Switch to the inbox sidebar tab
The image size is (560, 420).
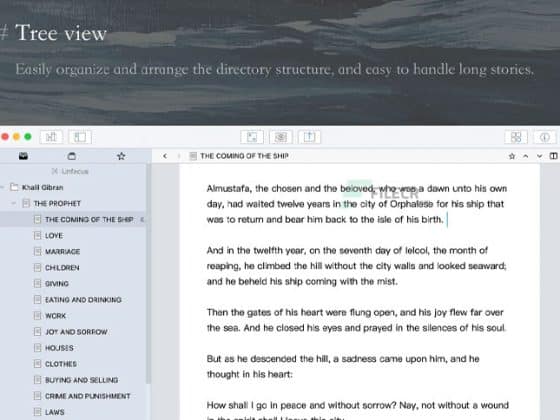coord(24,156)
